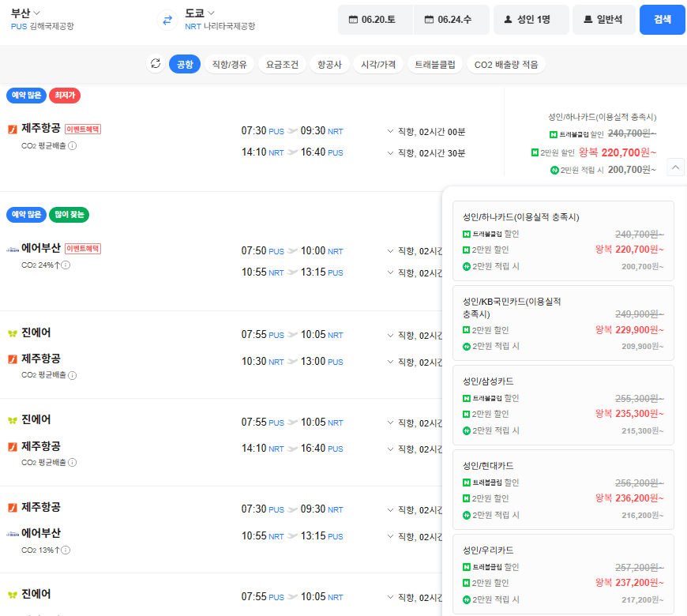Click 왕복 237,200원~ price
687x616 pixels.
(629, 583)
